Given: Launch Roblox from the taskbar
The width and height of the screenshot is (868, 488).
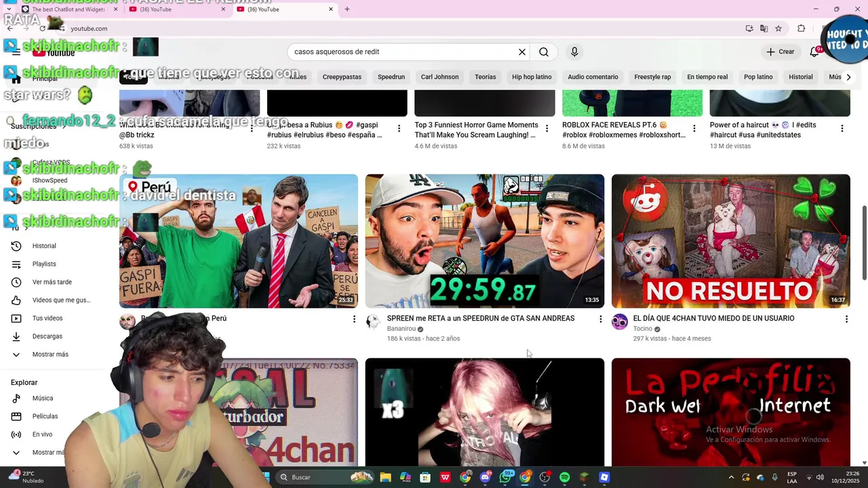Looking at the screenshot, I should (x=604, y=477).
